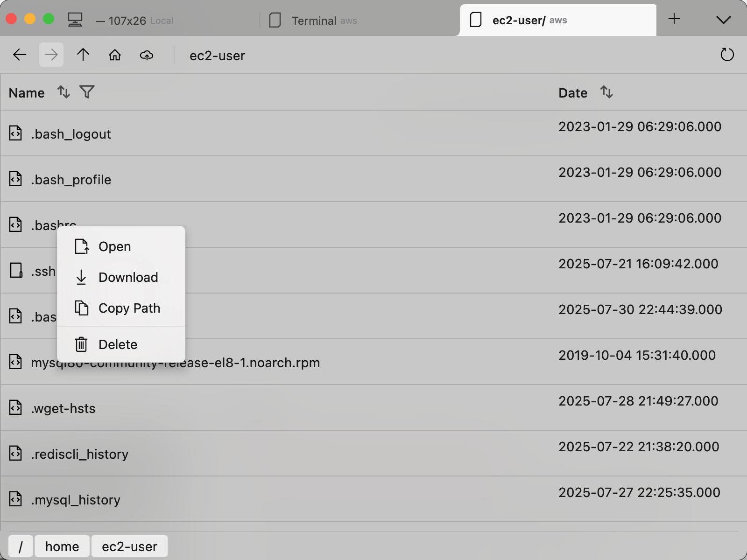This screenshot has height=560, width=747.
Task: Go up one directory level
Action: click(x=83, y=55)
